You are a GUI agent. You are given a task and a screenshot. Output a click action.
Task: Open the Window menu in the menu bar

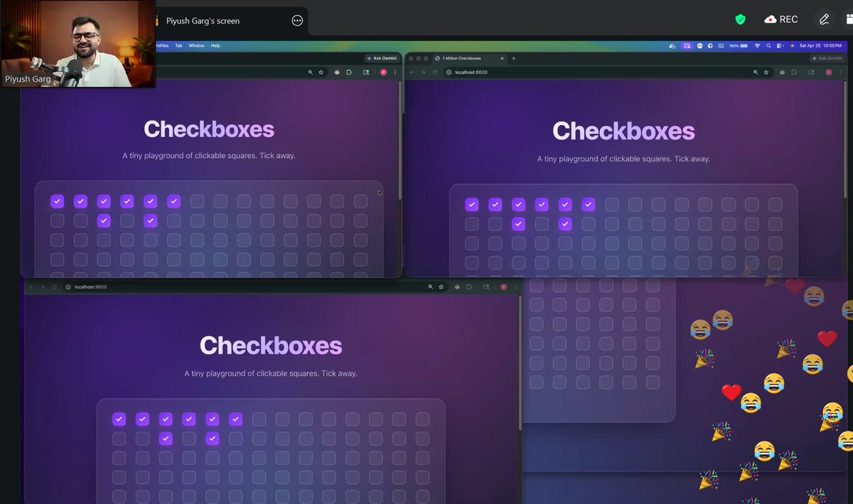(196, 45)
